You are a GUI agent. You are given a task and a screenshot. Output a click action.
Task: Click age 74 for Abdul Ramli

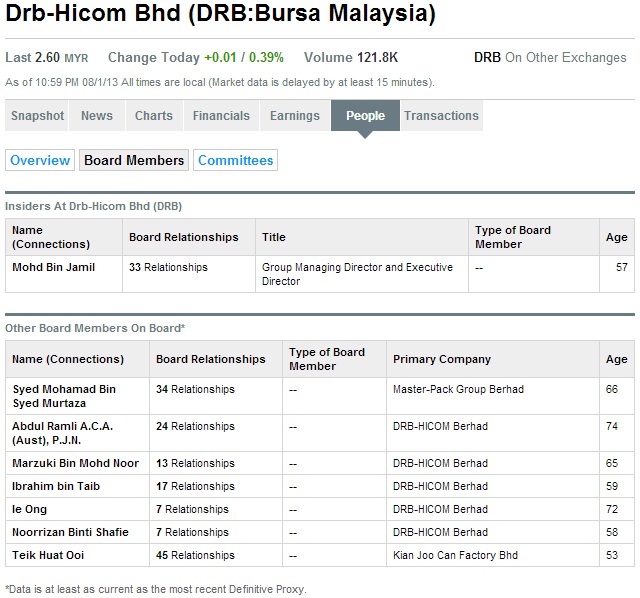point(611,426)
